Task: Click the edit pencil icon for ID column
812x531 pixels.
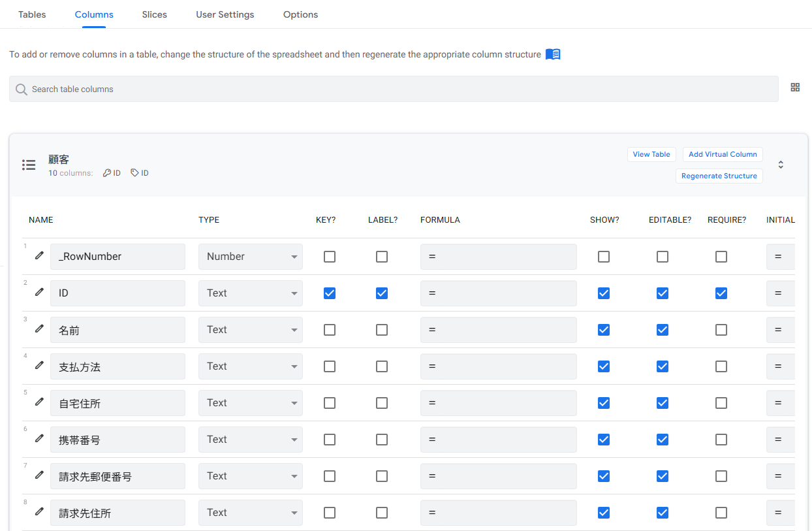Action: pos(39,292)
